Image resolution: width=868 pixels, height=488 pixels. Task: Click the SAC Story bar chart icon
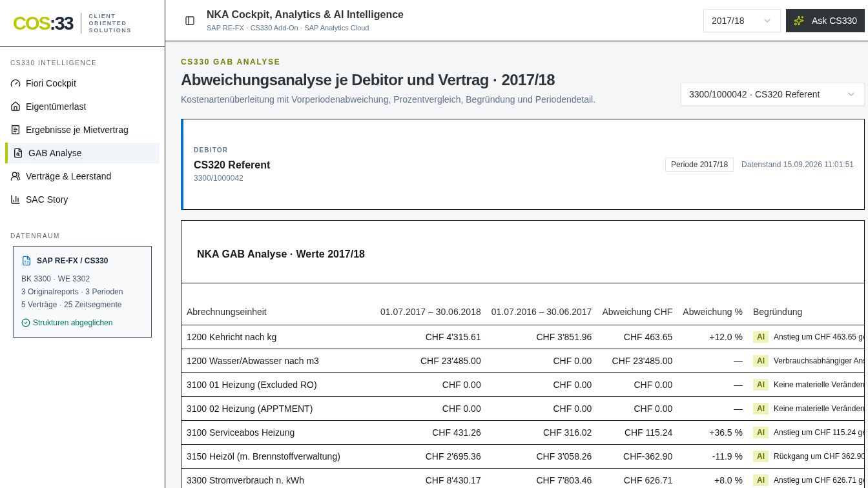(15, 199)
